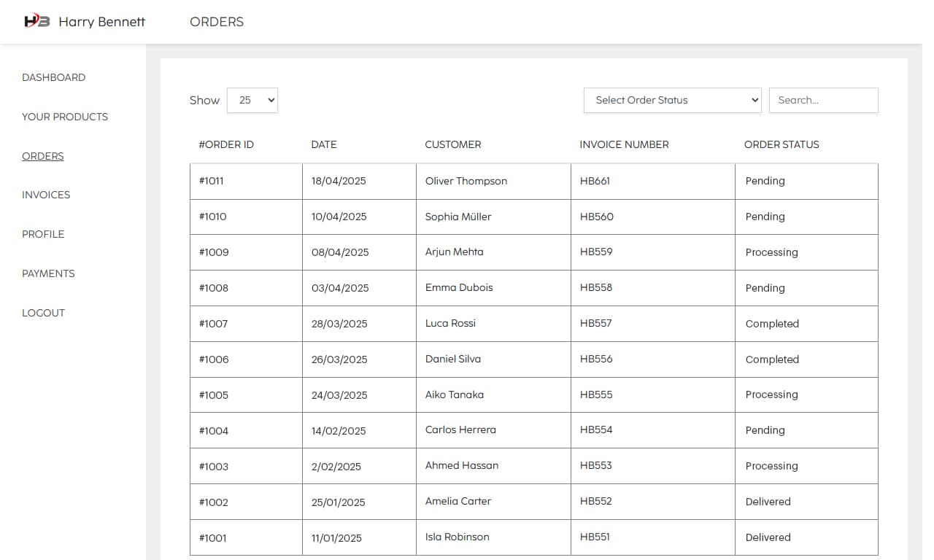The height and width of the screenshot is (560, 934).
Task: Click Completed status for Luca Rossi
Action: 772,324
